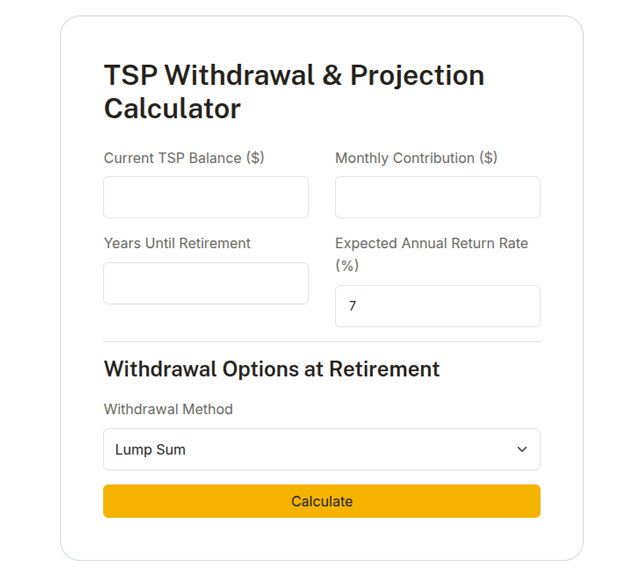The width and height of the screenshot is (642, 574).
Task: Click the Lump Sum selected option text
Action: click(151, 450)
